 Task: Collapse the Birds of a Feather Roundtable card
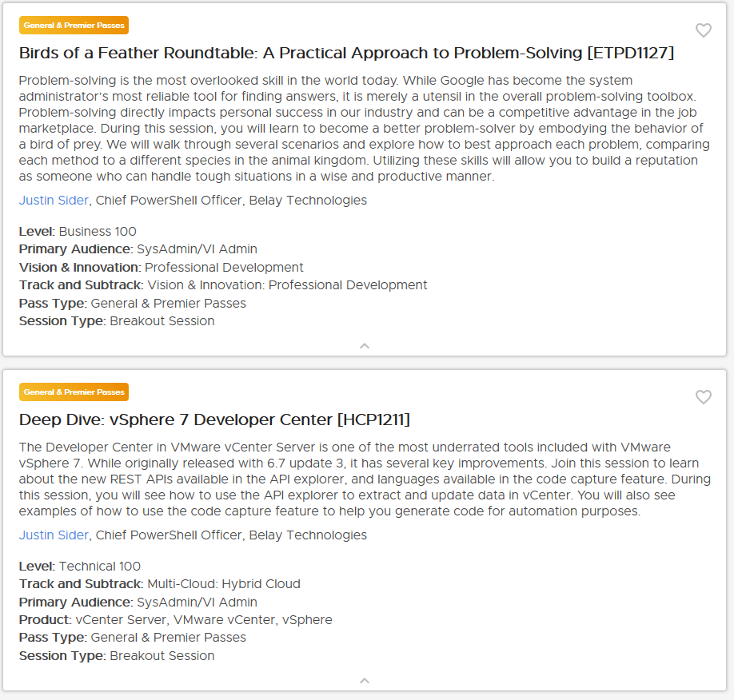click(x=365, y=346)
